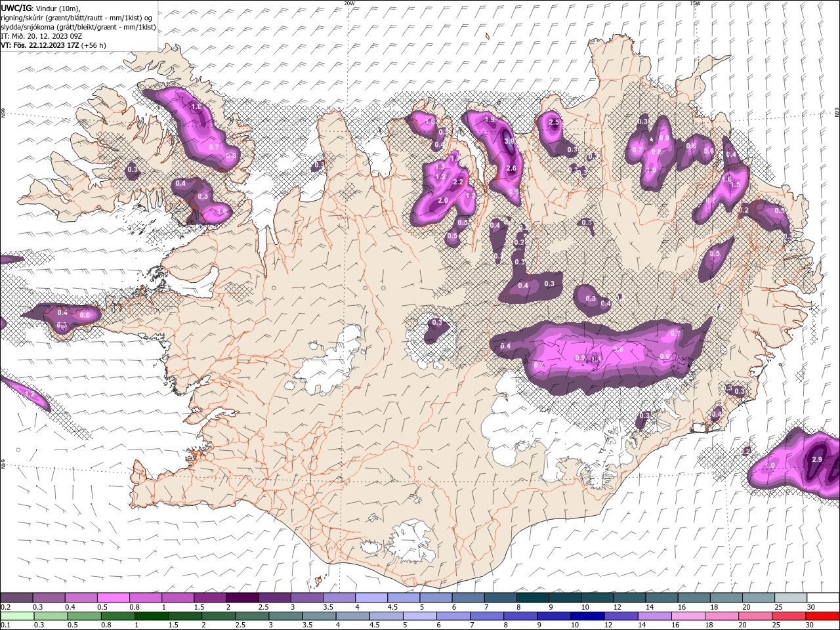The height and width of the screenshot is (630, 840).
Task: Pick the purple-row swatch between 1.5 and 2
Action: point(210,598)
